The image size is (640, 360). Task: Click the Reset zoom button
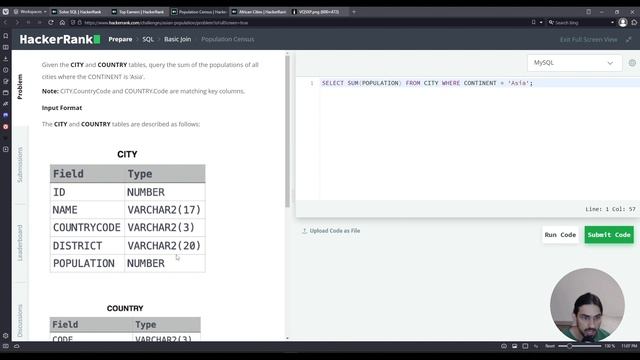click(550, 346)
